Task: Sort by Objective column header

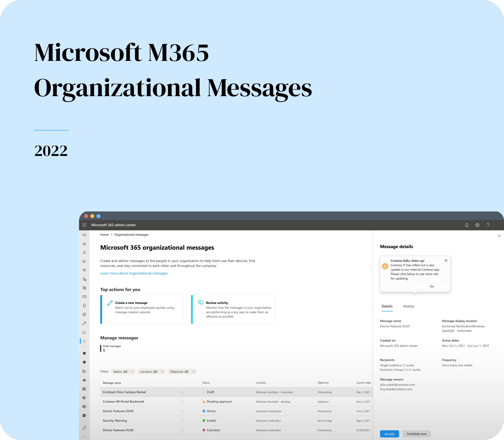Action: [323, 383]
